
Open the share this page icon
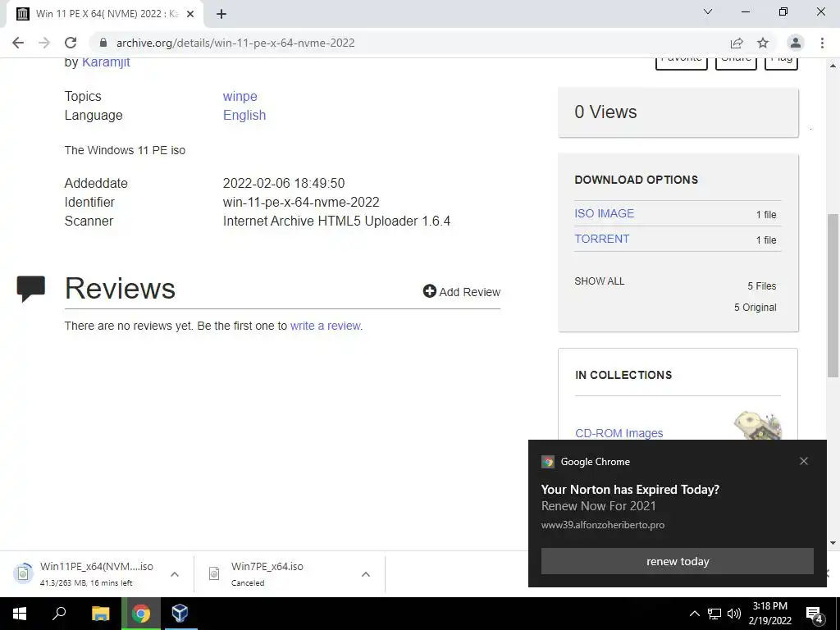pos(737,43)
